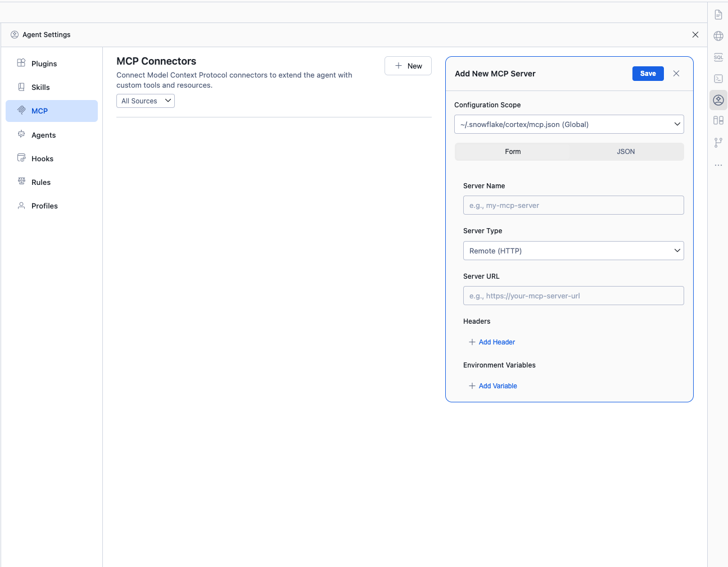Click the Plugins icon in sidebar
The height and width of the screenshot is (567, 728).
21,63
